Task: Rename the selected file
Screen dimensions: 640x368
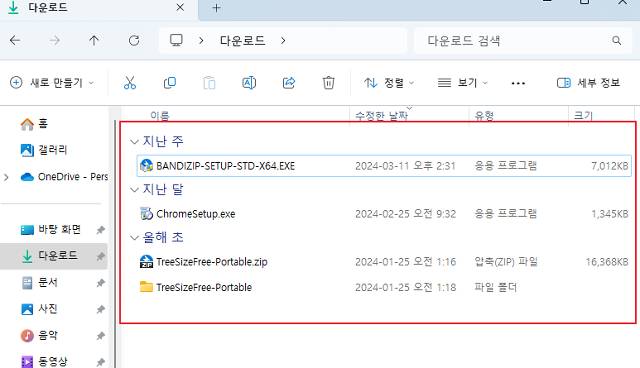Action: pos(249,83)
